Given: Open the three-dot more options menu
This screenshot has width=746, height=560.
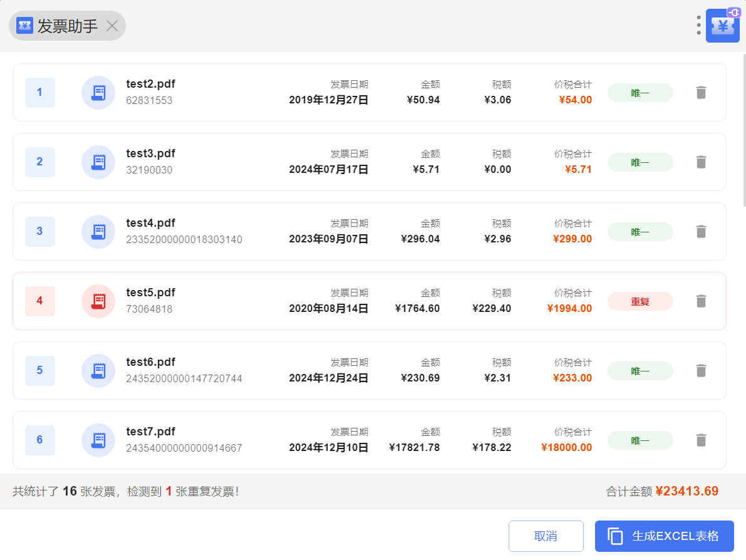Looking at the screenshot, I should [x=698, y=25].
